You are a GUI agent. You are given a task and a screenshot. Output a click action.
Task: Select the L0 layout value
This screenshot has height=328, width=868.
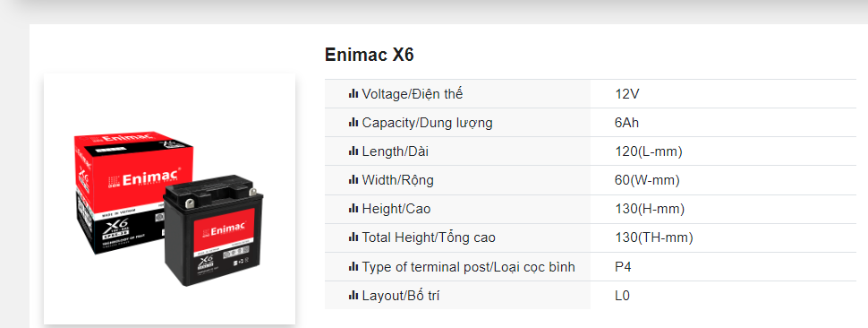pos(622,297)
